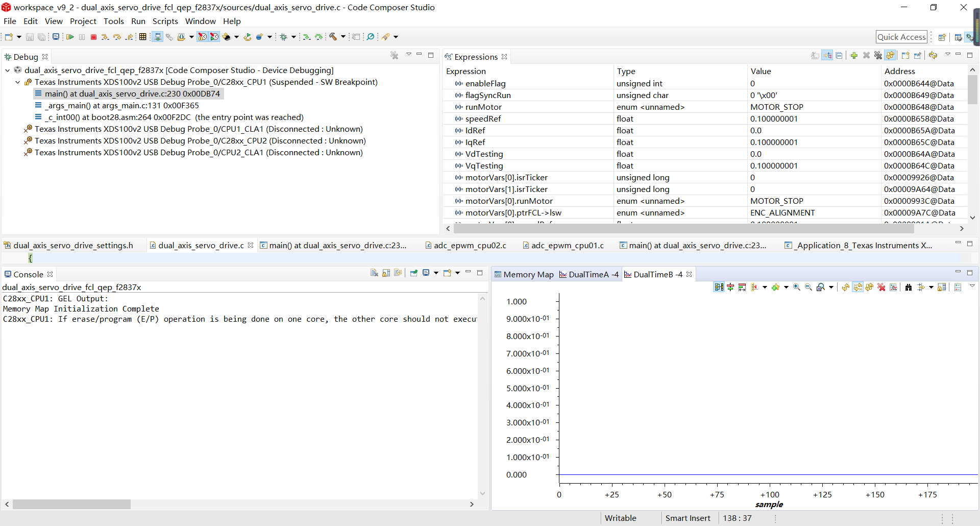Toggle continuous refresh in Expressions toolbar

coord(890,56)
